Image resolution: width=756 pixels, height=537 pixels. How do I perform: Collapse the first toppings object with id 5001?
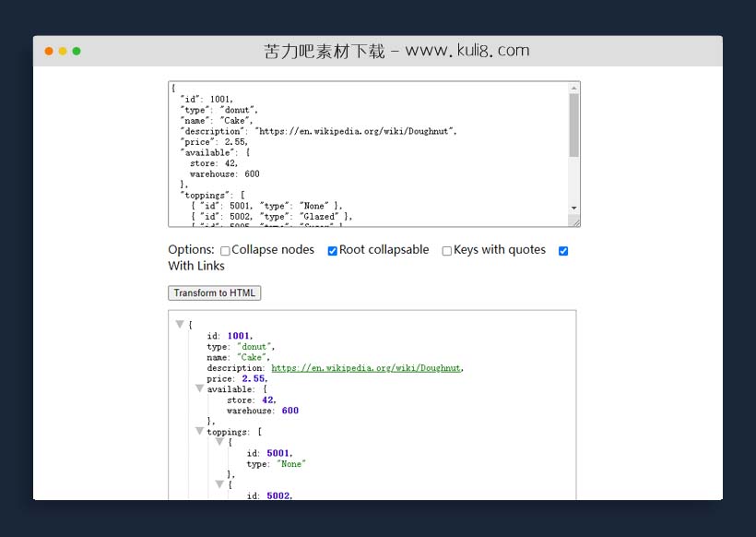(219, 443)
